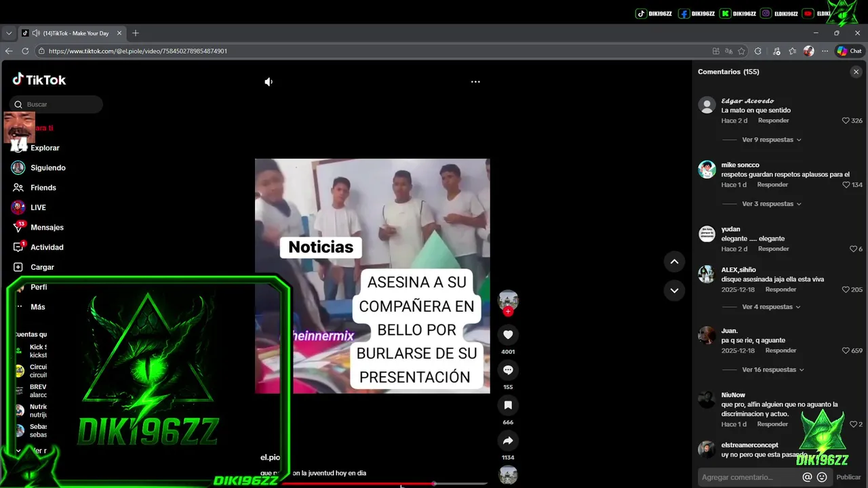This screenshot has height=488, width=868.
Task: Open el.piole author name link
Action: coord(270,457)
